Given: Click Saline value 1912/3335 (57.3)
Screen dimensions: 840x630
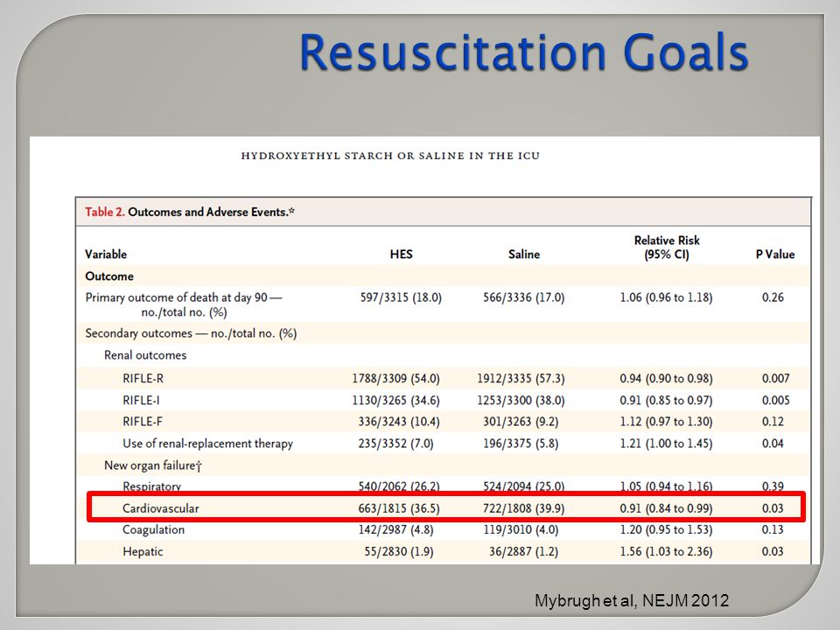Looking at the screenshot, I should [521, 378].
